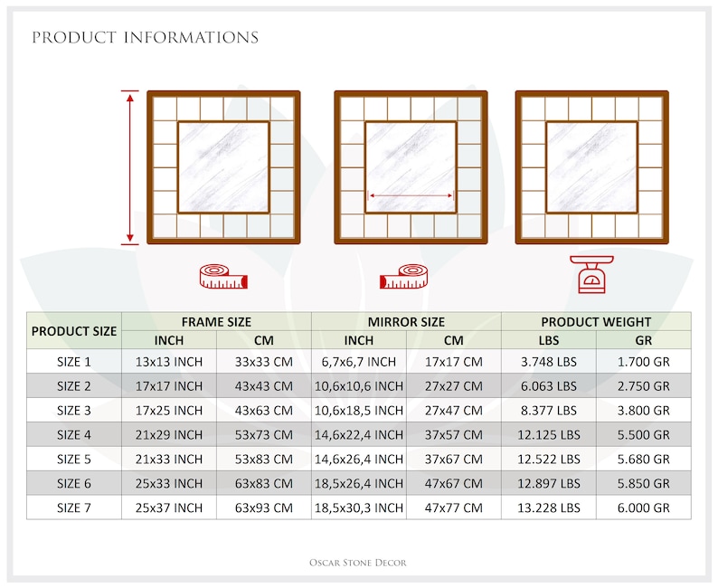This screenshot has width=718, height=588.
Task: Click the Oscar Stone Decor footer text
Action: 357,563
